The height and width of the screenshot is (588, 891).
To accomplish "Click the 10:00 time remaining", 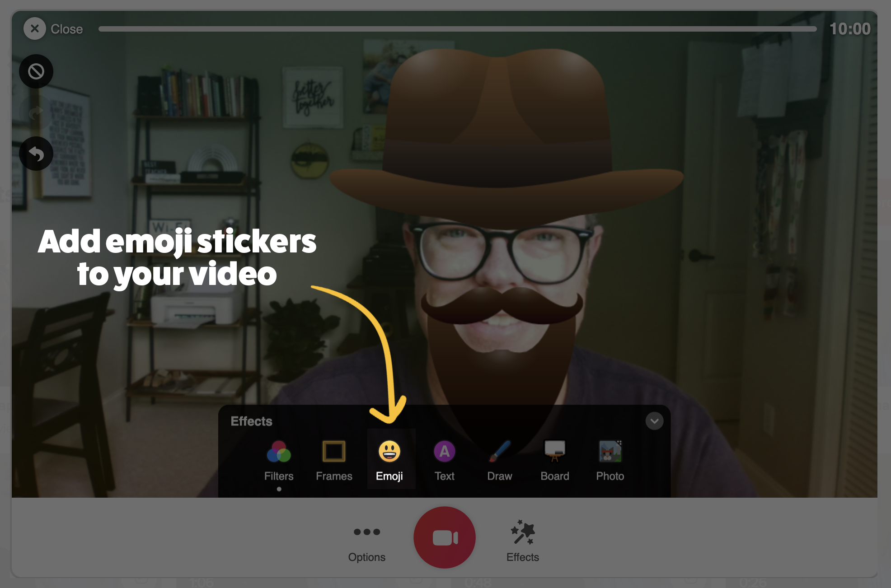I will 850,29.
